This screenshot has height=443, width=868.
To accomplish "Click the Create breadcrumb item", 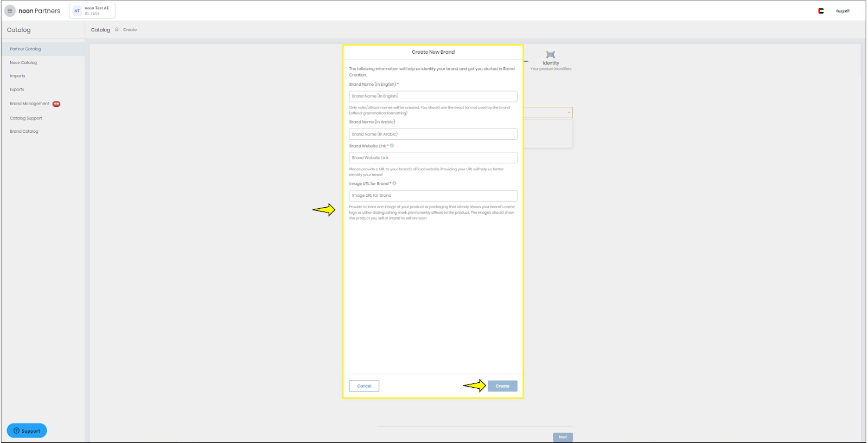I will click(x=130, y=30).
